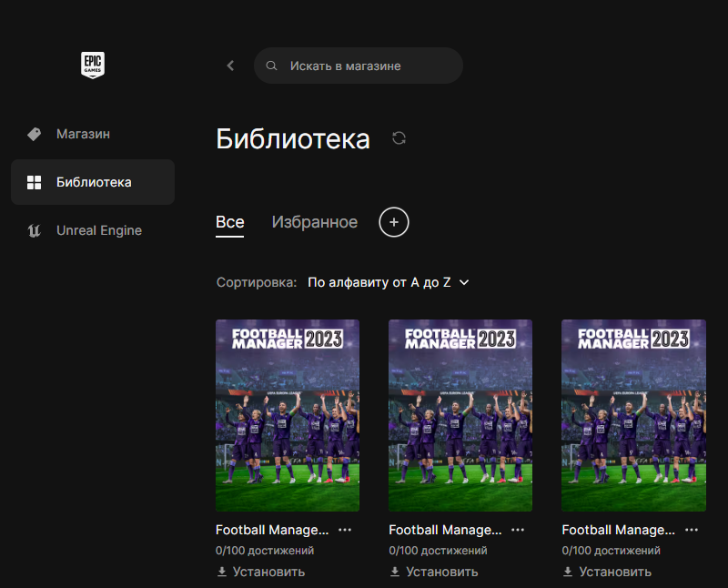The height and width of the screenshot is (588, 728).
Task: Click the back arrow next to search
Action: tap(230, 66)
